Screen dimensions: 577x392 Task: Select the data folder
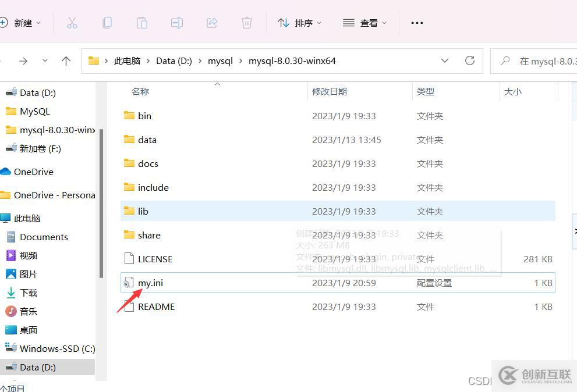tap(338, 140)
